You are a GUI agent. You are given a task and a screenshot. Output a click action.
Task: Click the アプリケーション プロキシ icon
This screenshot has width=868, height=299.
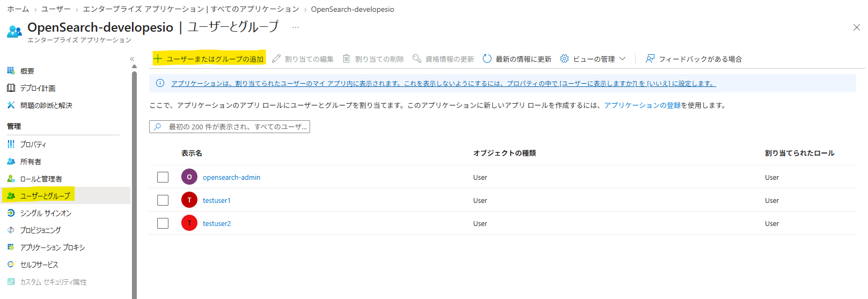point(11,247)
